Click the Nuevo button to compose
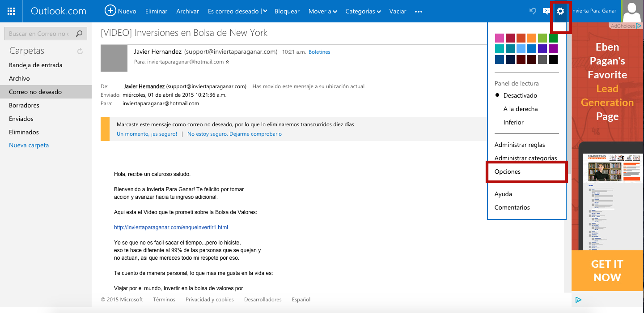This screenshot has height=313, width=644. 120,11
